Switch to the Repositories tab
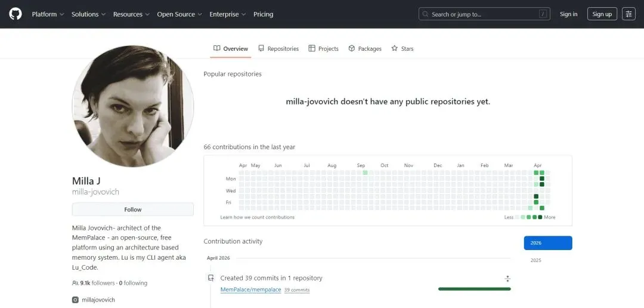This screenshot has height=308, width=644. point(278,48)
